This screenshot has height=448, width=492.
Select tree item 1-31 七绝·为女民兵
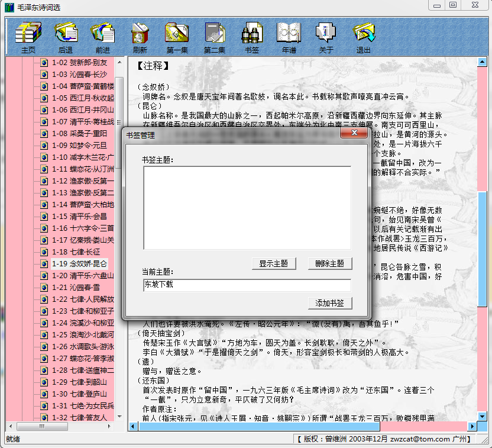coord(83,406)
